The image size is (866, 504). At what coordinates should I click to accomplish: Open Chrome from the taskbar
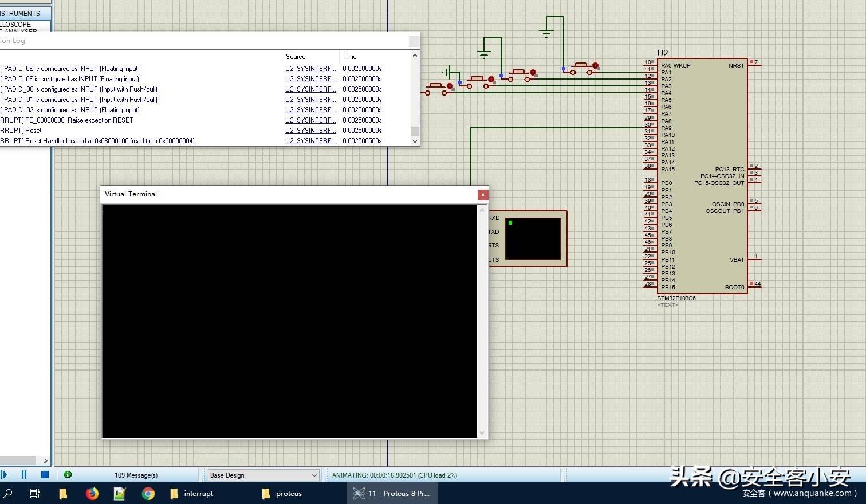pyautogui.click(x=148, y=493)
